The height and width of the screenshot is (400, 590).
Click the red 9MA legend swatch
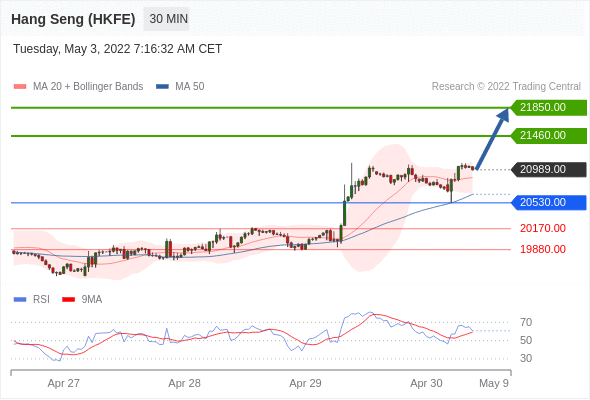68,300
